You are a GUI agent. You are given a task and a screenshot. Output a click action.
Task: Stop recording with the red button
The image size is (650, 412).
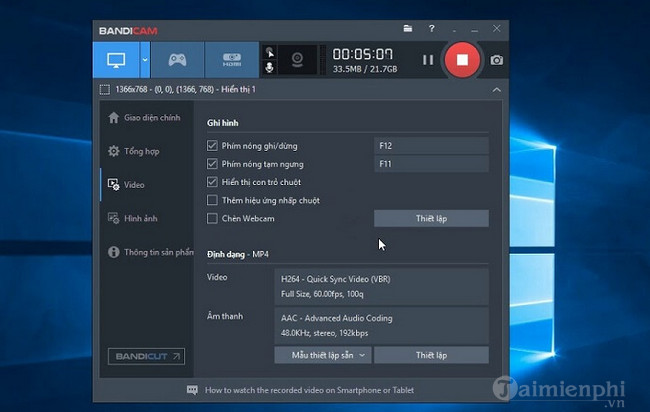point(462,59)
